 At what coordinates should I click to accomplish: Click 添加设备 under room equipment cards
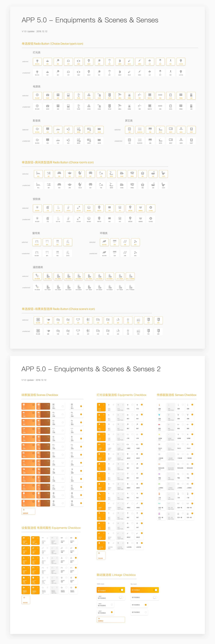click(x=26, y=600)
